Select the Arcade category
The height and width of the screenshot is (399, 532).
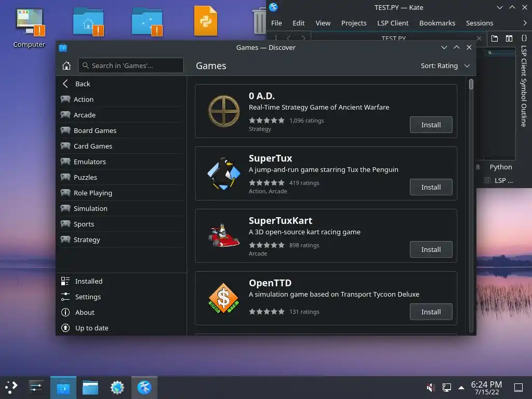coord(121,115)
